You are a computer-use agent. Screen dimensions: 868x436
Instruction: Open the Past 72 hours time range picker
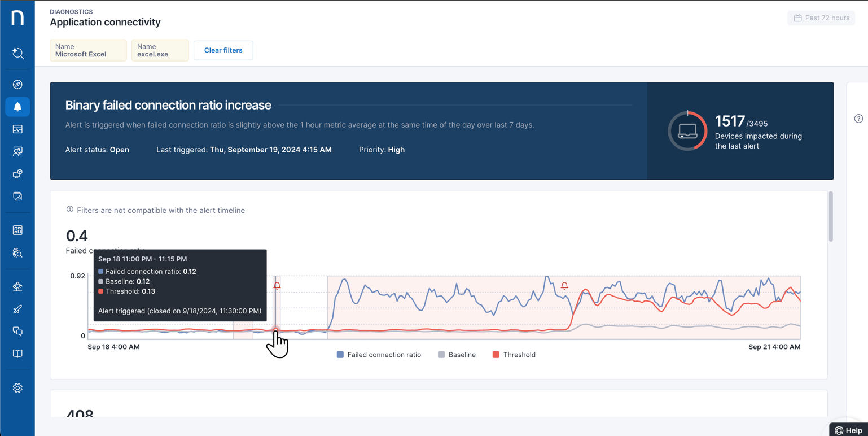point(821,18)
